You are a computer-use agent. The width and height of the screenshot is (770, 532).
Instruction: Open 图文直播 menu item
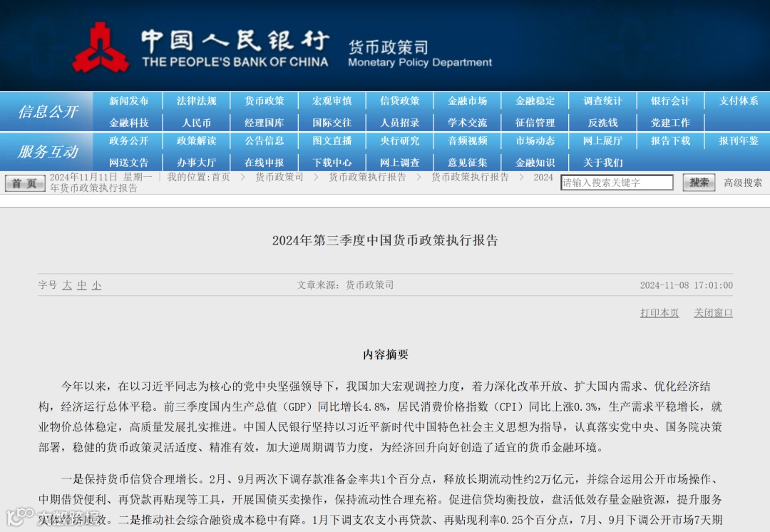point(332,140)
